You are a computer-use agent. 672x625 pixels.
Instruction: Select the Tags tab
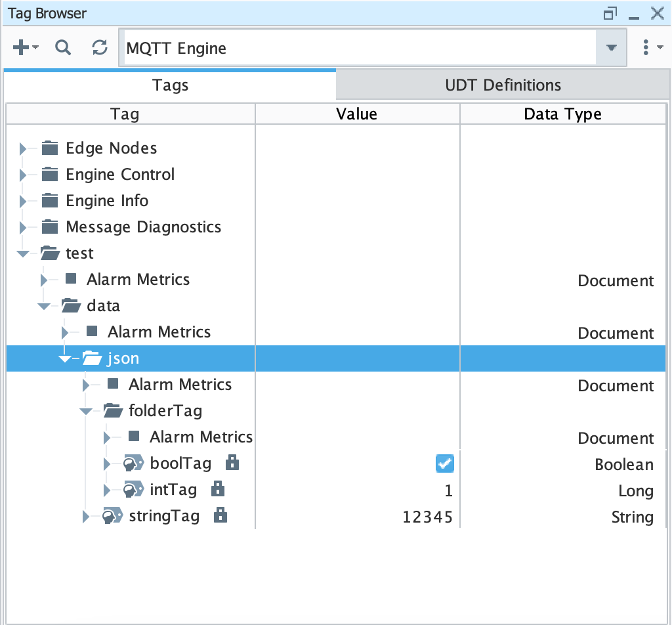170,85
